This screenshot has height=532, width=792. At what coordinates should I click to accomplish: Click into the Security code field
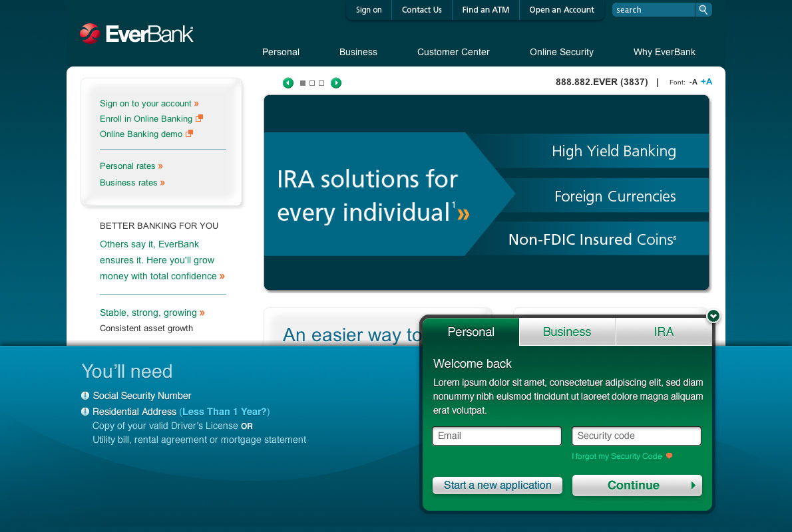point(636,436)
